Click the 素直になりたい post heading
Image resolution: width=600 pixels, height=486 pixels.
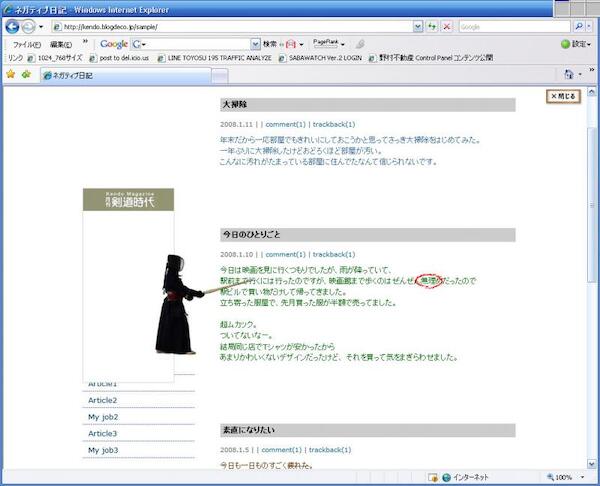249,430
